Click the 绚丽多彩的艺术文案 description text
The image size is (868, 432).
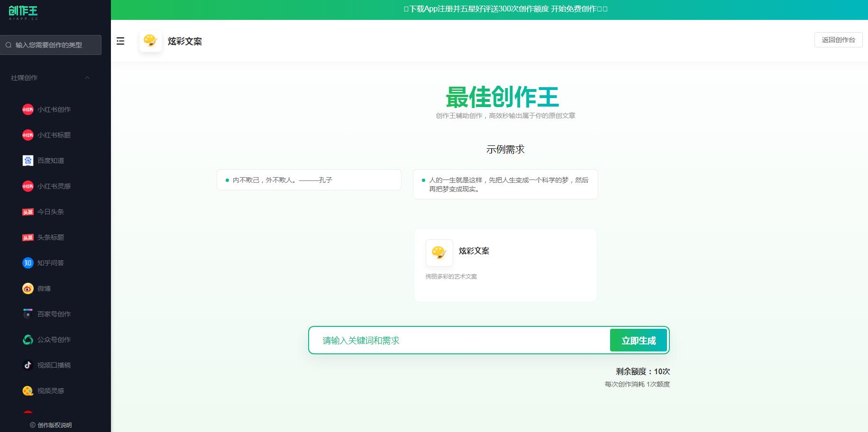pos(451,277)
